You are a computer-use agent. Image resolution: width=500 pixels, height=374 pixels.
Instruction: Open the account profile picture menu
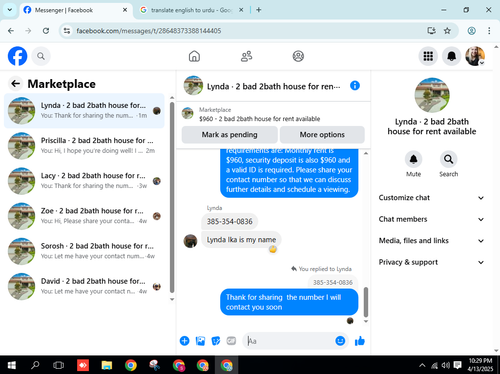475,56
